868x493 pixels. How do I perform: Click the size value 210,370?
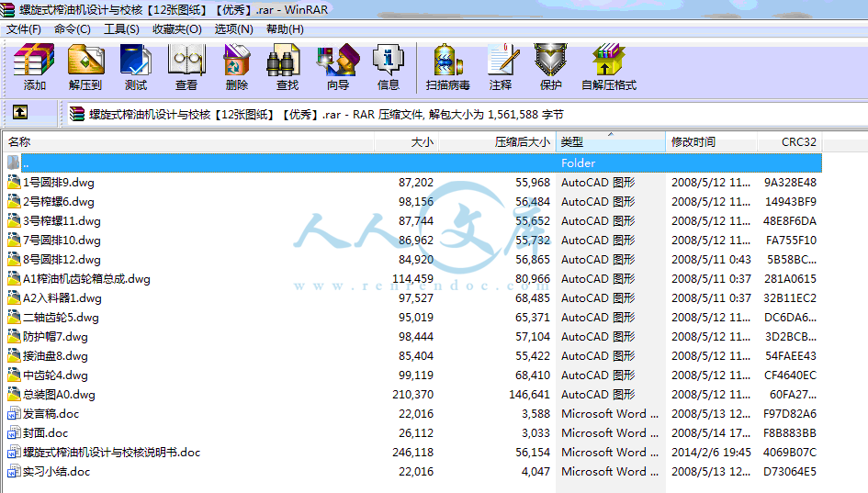413,395
